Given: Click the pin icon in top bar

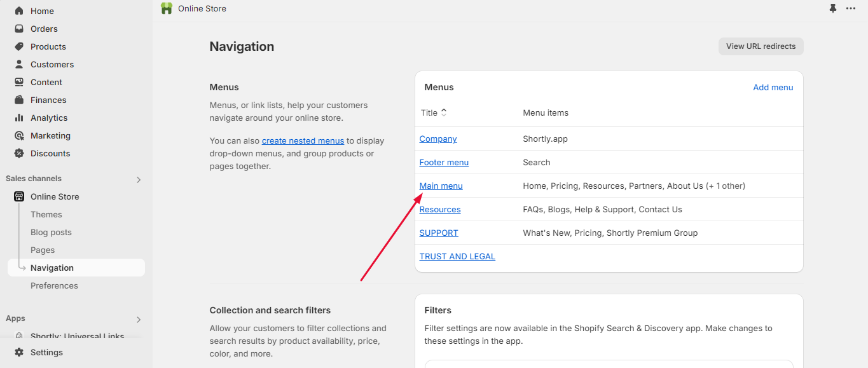Looking at the screenshot, I should click(833, 8).
